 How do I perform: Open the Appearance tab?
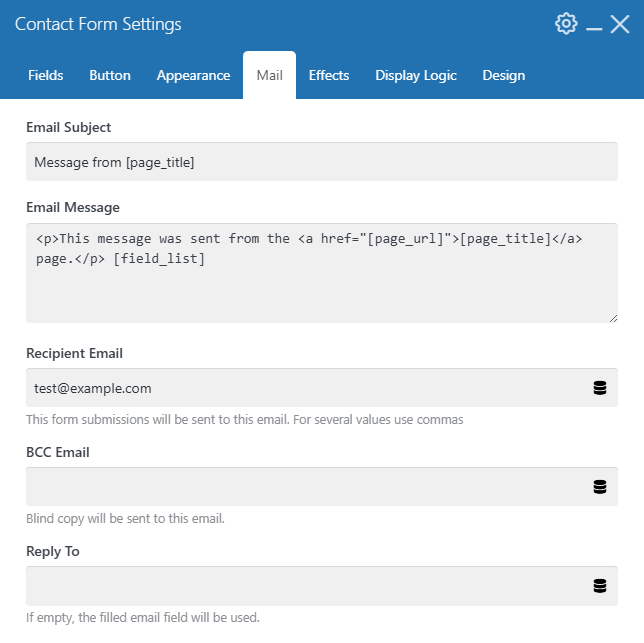[193, 75]
